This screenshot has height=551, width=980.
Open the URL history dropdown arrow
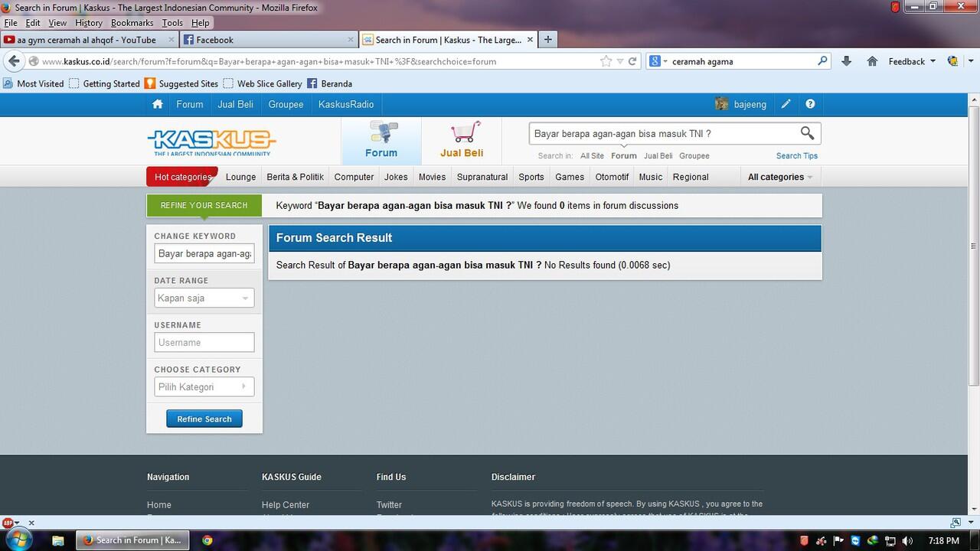[x=620, y=61]
